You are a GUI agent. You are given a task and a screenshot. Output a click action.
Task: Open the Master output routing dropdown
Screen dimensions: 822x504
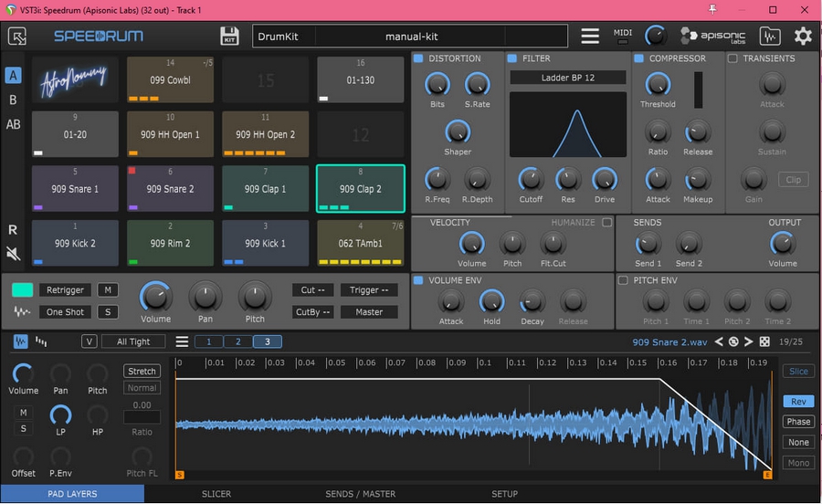tap(369, 312)
